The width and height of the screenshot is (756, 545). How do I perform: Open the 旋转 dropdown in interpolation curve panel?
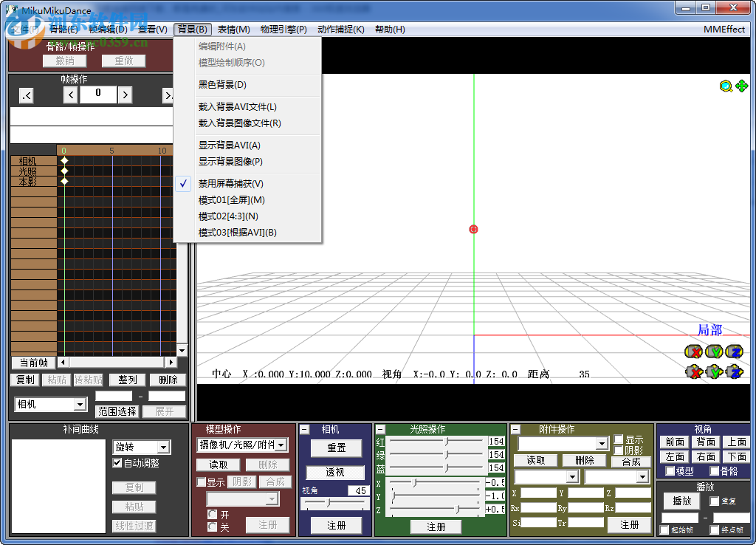point(141,447)
